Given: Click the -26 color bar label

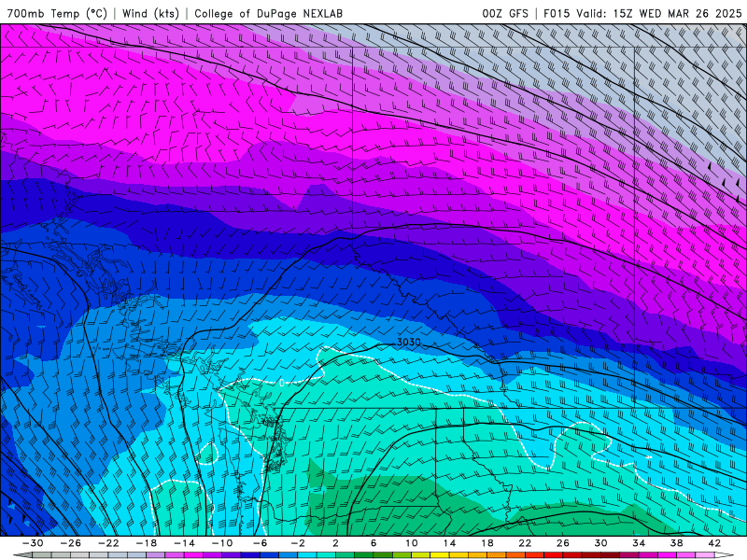Looking at the screenshot, I should coord(71,543).
